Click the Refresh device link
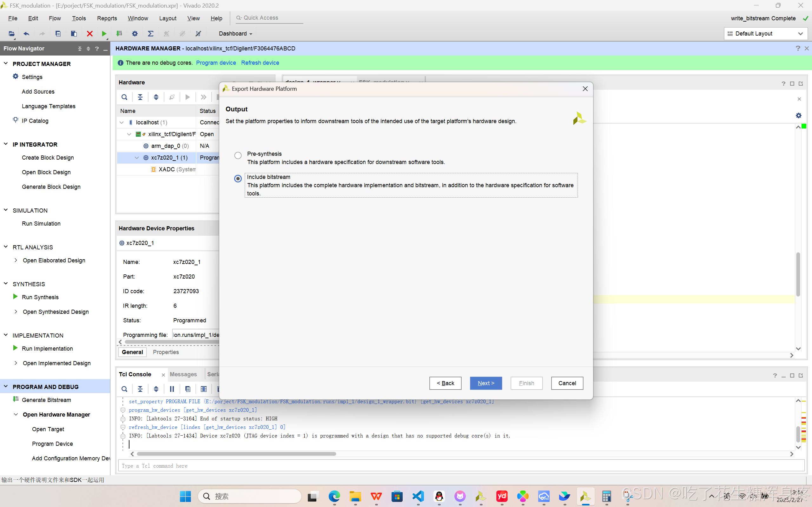 click(x=260, y=63)
